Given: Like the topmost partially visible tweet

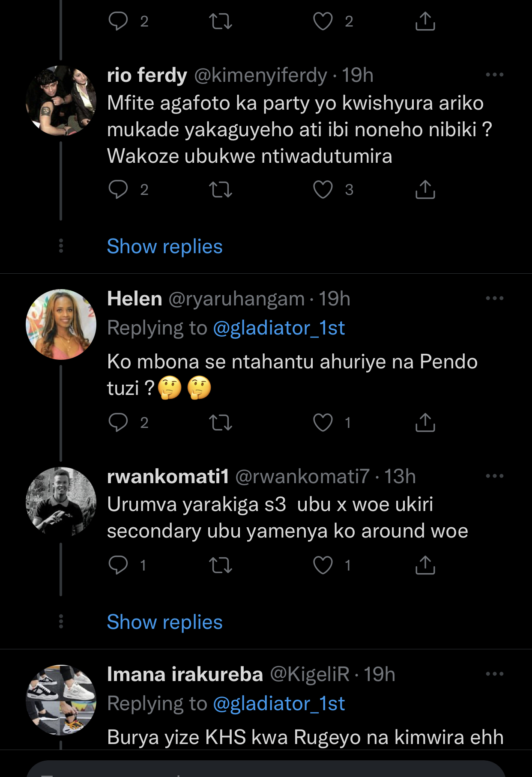Looking at the screenshot, I should [x=323, y=21].
